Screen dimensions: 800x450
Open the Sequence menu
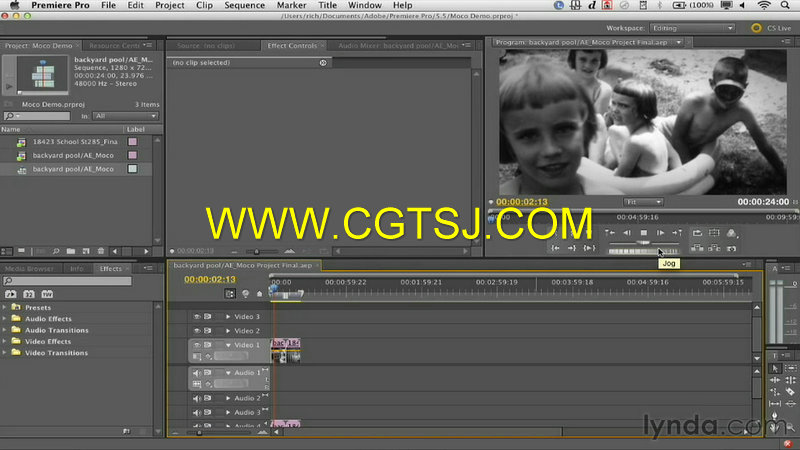(x=244, y=5)
